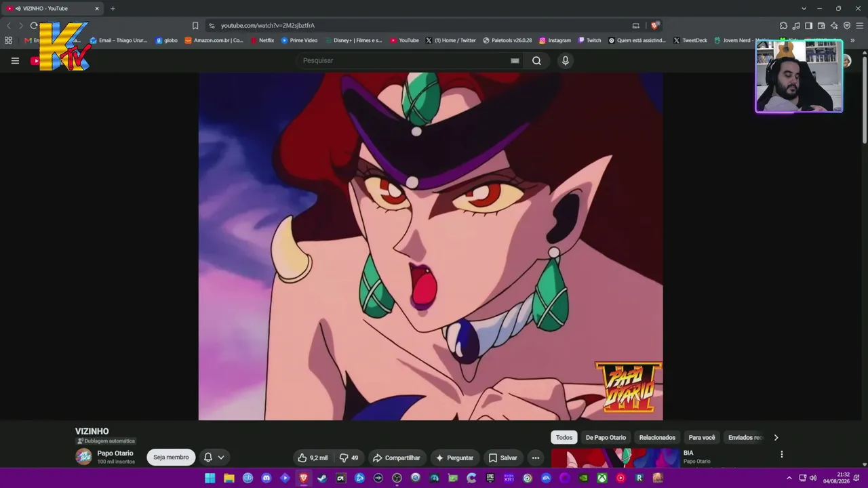Open the browser apps grid shortcut
Screen dimensions: 868x488
[8, 40]
